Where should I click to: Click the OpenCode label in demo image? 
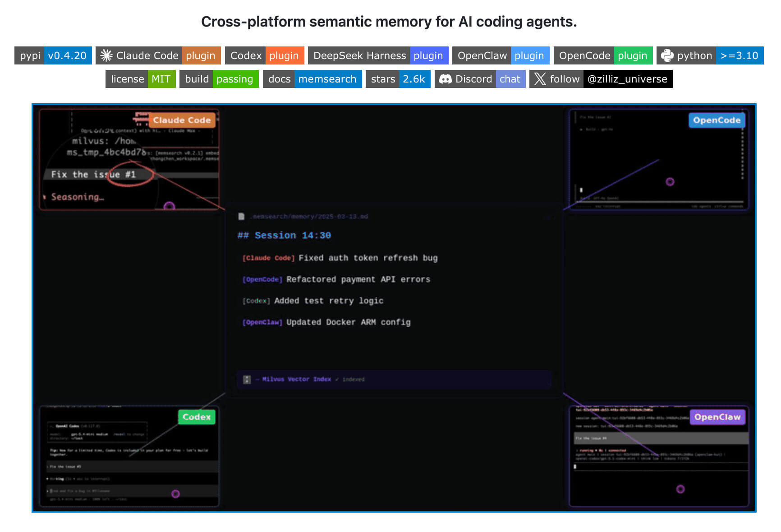click(717, 120)
